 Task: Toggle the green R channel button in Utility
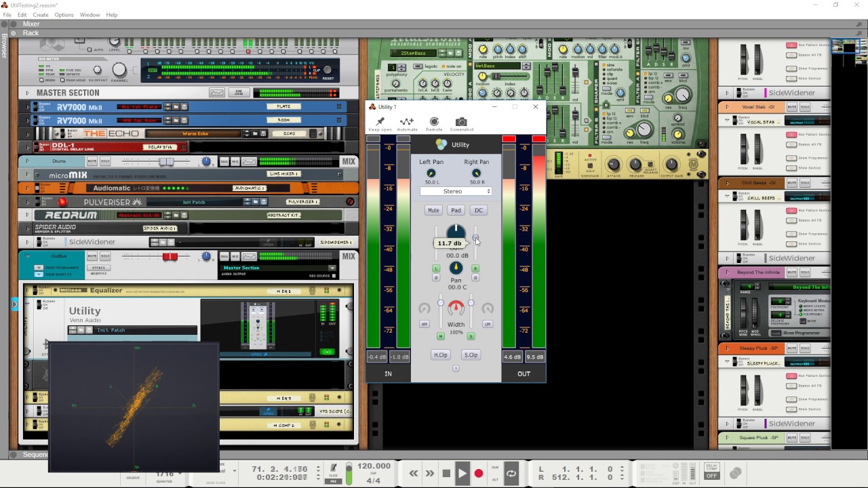click(475, 268)
